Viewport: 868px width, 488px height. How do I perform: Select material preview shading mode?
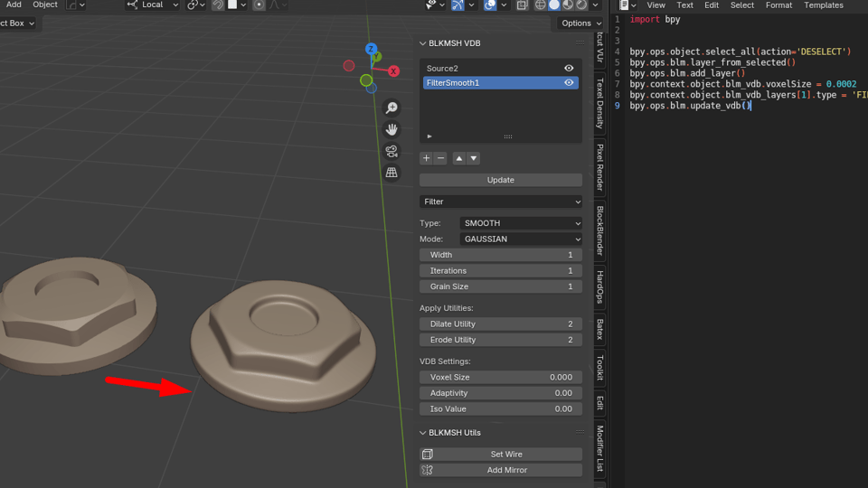pos(568,5)
